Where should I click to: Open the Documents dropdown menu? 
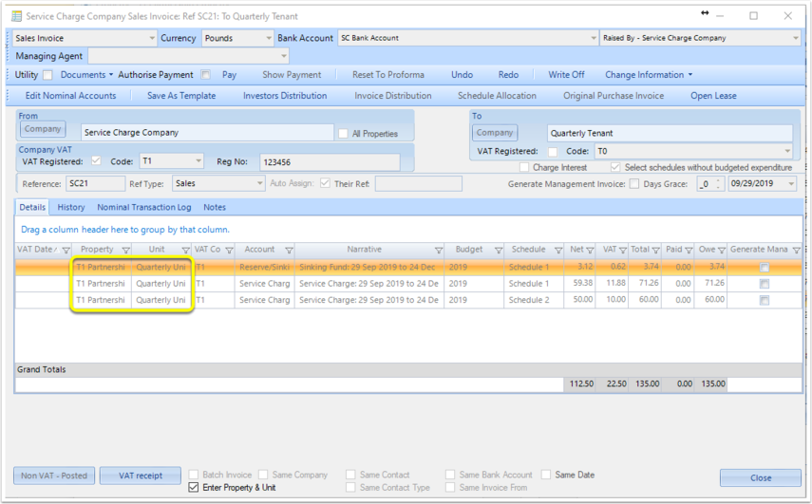pos(86,75)
